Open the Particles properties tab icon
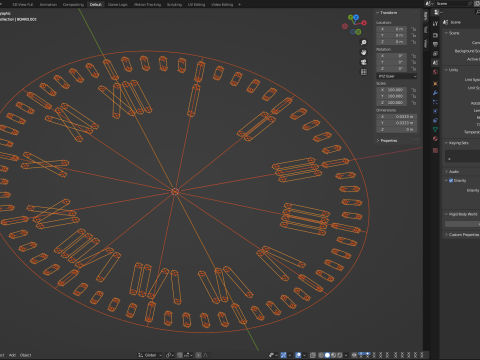The width and height of the screenshot is (480, 360). click(x=435, y=102)
